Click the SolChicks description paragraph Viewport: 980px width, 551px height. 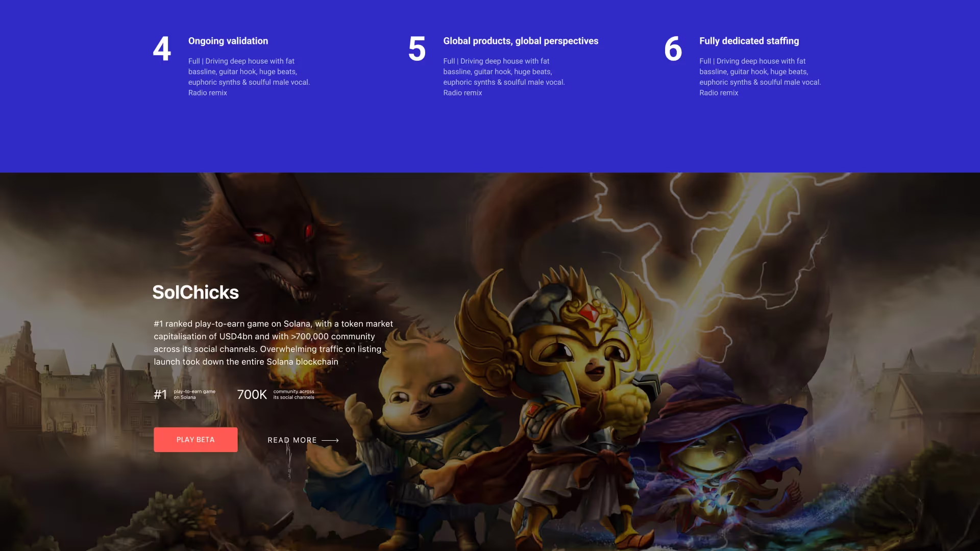[x=273, y=343]
